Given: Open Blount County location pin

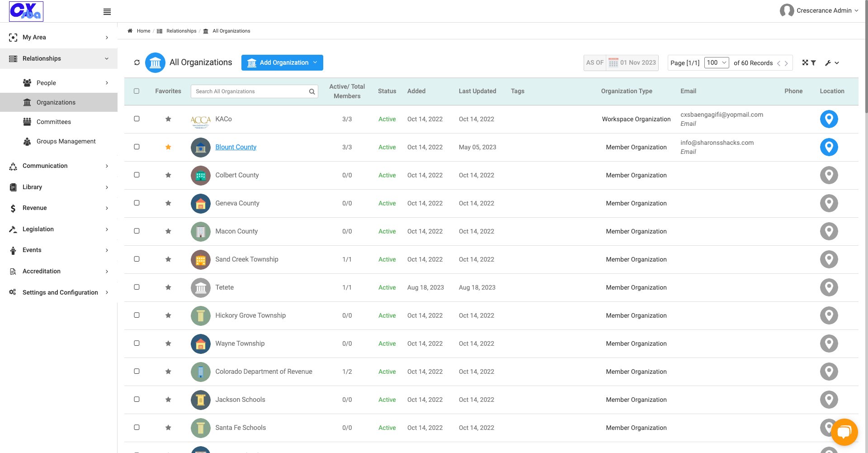Looking at the screenshot, I should coord(829,147).
